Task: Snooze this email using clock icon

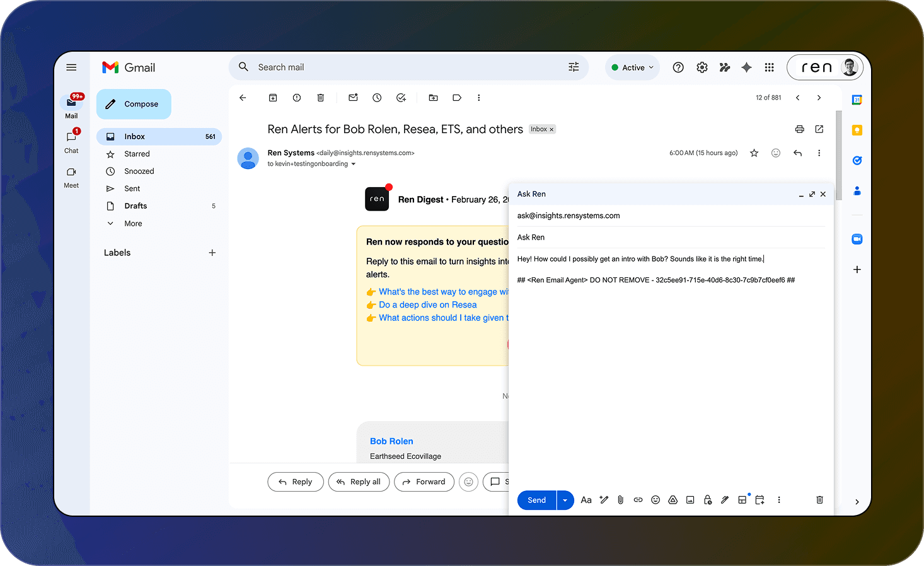Action: 377,98
